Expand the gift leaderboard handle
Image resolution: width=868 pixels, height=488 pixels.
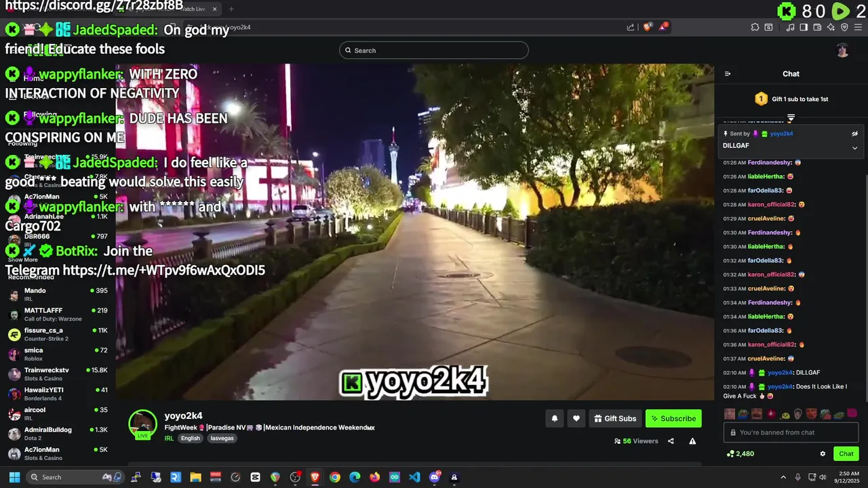791,118
